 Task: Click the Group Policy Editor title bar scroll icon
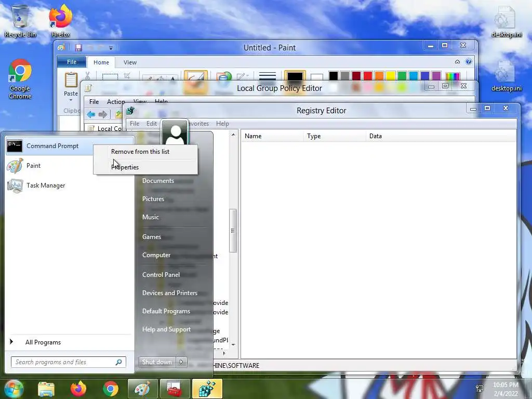click(88, 88)
